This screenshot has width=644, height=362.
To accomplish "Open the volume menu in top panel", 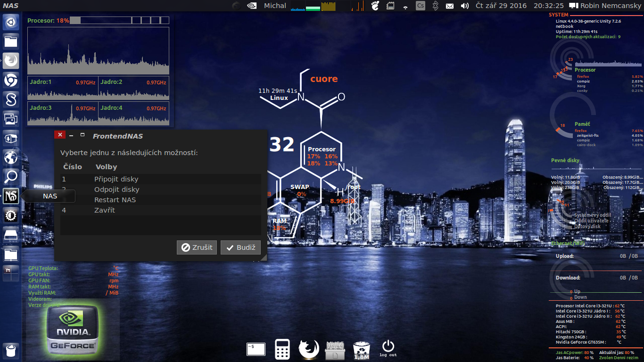I will [x=464, y=6].
